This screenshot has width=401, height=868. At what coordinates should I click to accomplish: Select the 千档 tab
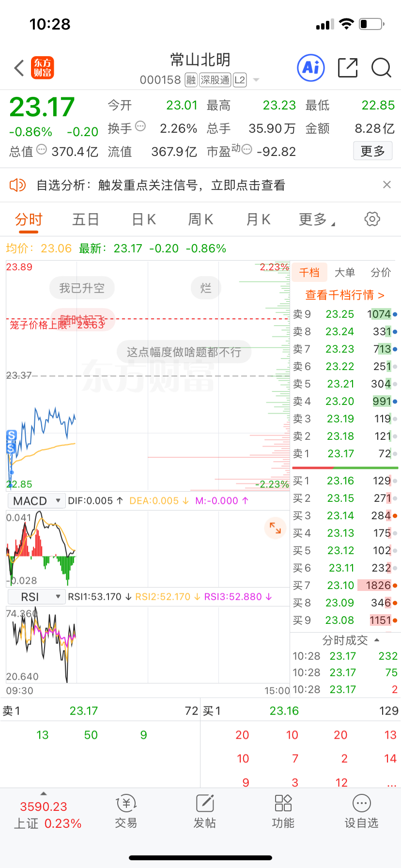(x=309, y=272)
